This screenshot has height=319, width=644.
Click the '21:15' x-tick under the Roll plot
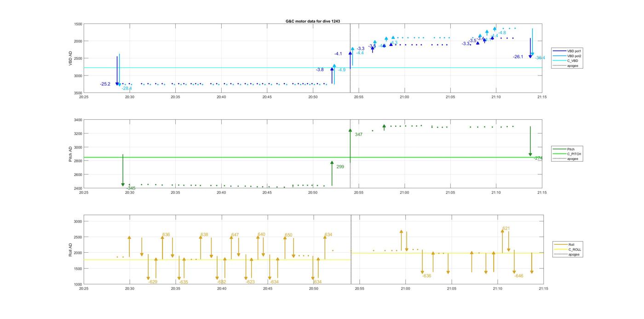(x=543, y=289)
